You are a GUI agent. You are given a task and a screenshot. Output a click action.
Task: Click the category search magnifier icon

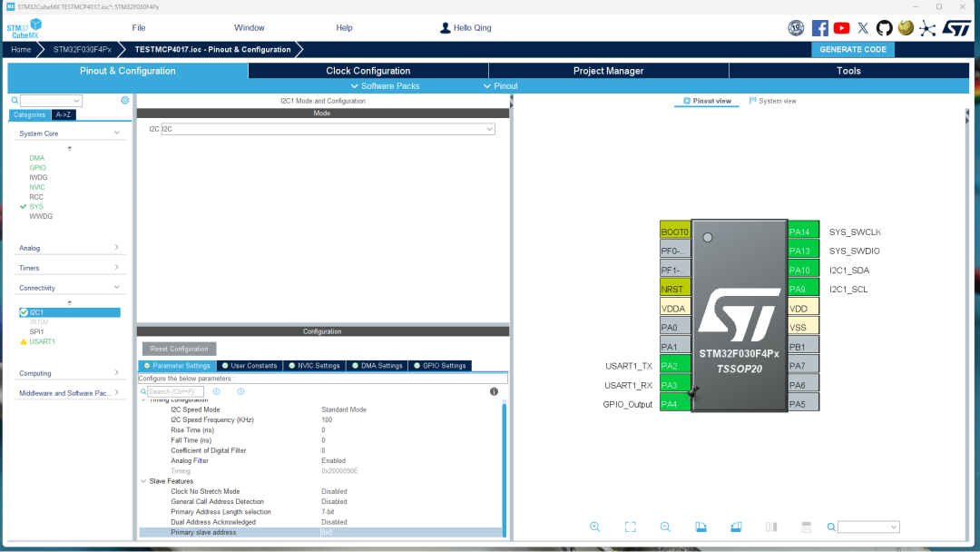(15, 101)
